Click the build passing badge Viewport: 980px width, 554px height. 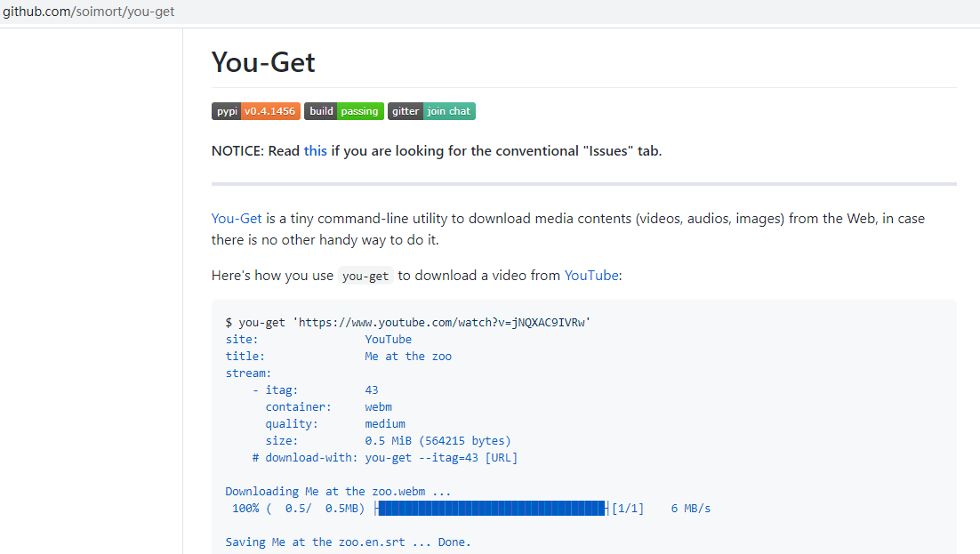click(x=344, y=111)
